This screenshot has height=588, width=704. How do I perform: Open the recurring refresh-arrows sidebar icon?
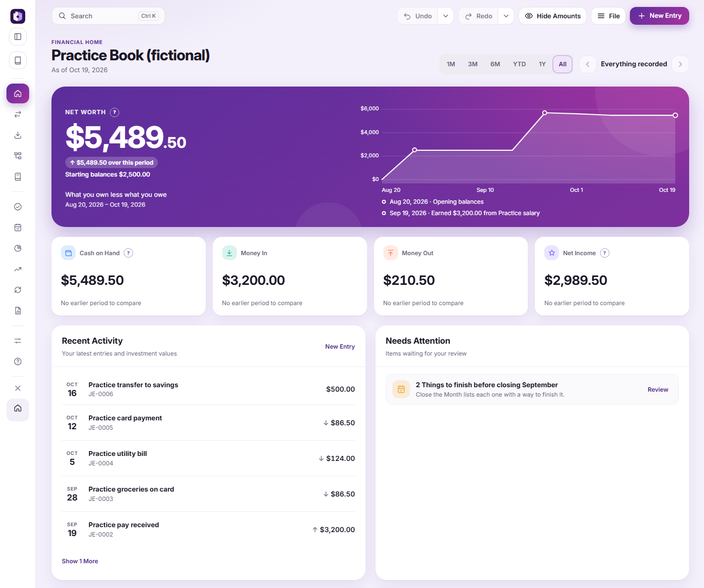(x=18, y=290)
